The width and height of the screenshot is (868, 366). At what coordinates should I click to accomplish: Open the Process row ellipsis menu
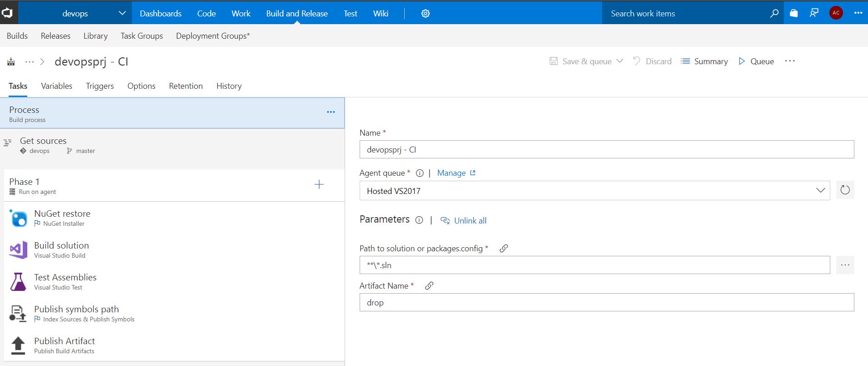click(x=331, y=112)
